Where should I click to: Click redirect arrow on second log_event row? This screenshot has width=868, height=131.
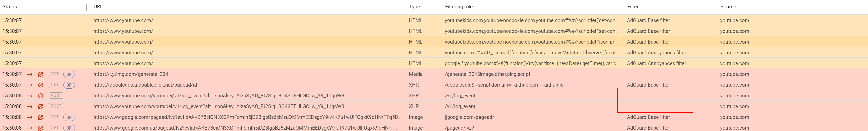click(30, 107)
